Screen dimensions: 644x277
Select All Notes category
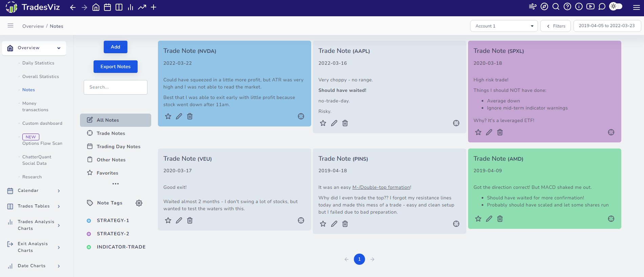[116, 120]
